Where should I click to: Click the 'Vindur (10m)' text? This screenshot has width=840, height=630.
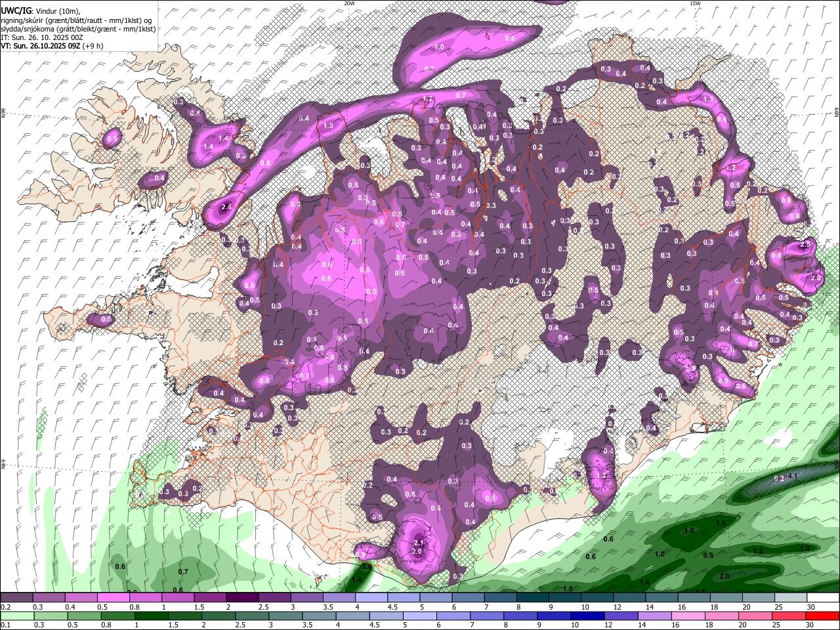[58, 11]
